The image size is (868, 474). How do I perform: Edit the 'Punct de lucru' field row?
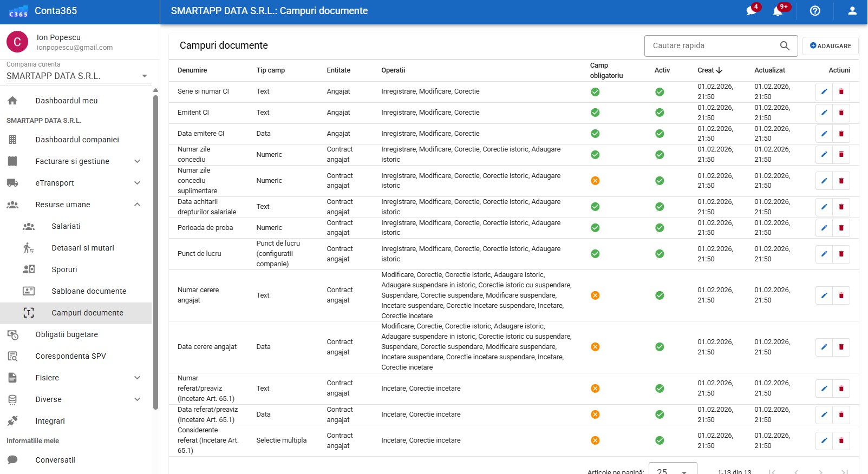pyautogui.click(x=824, y=254)
